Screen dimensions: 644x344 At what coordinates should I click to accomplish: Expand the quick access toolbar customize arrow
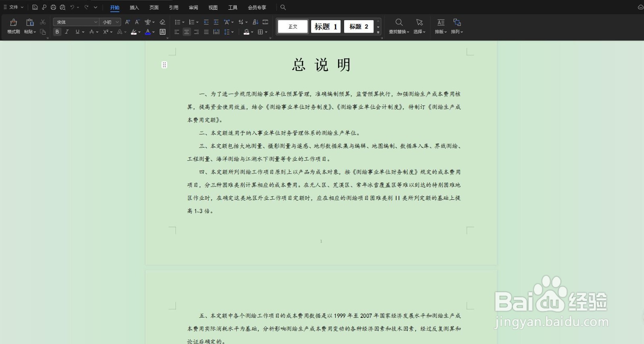click(x=95, y=7)
